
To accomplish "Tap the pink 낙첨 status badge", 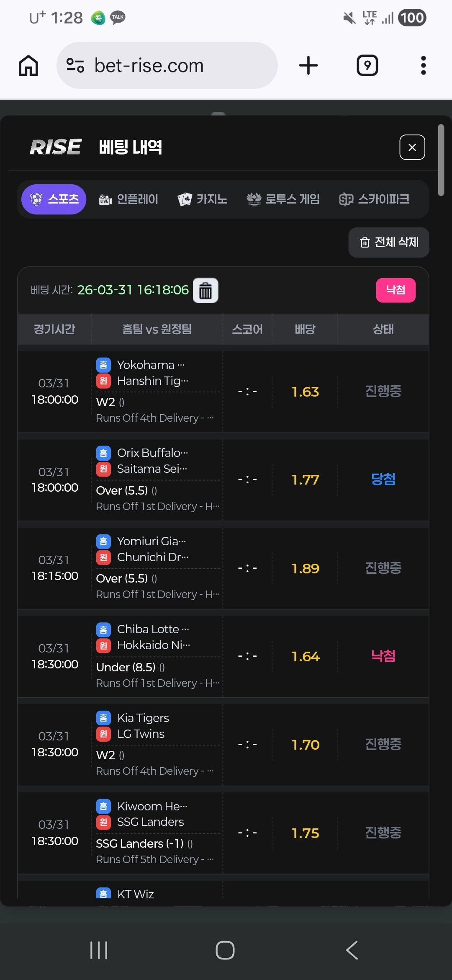I will tap(395, 290).
